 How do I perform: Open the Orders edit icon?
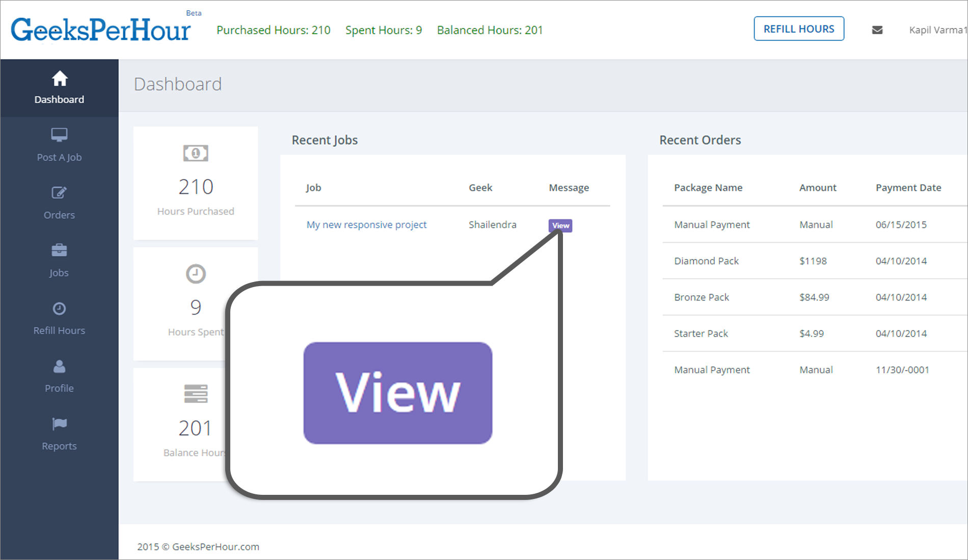pyautogui.click(x=59, y=192)
